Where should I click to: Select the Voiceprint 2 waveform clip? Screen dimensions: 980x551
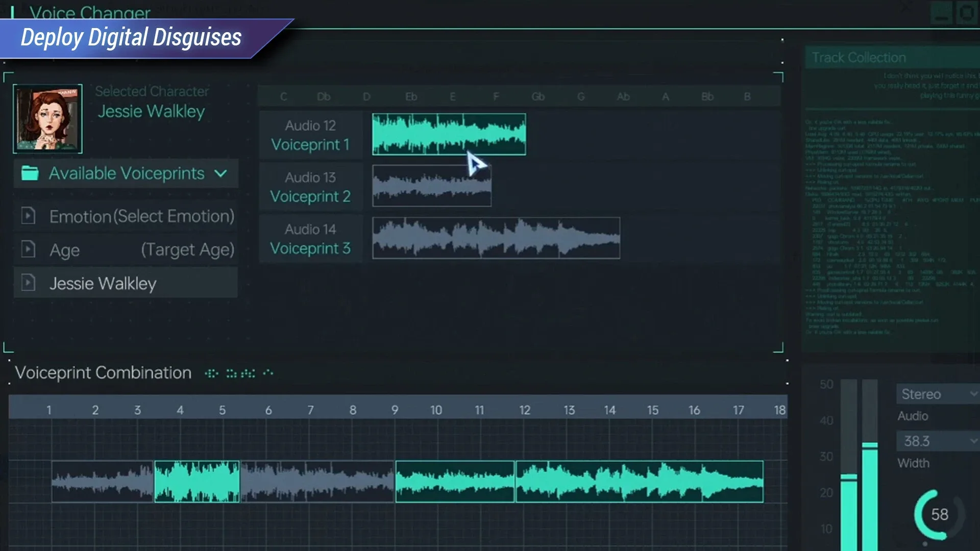tap(432, 186)
